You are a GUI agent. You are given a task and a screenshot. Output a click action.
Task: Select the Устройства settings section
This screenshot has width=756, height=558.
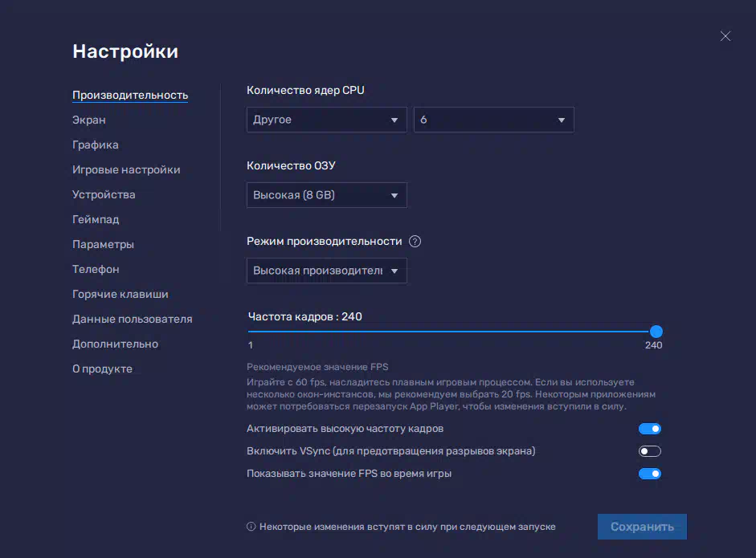(x=104, y=194)
